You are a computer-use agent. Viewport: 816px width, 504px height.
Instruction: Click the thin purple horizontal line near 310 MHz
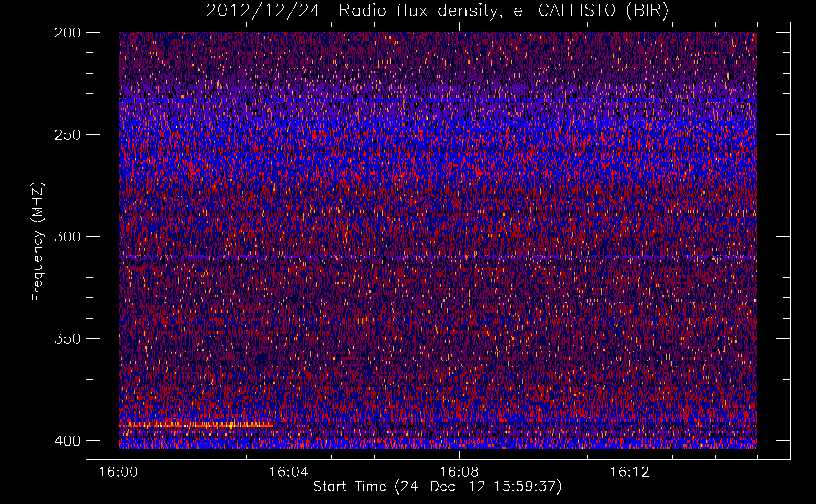[x=438, y=257]
